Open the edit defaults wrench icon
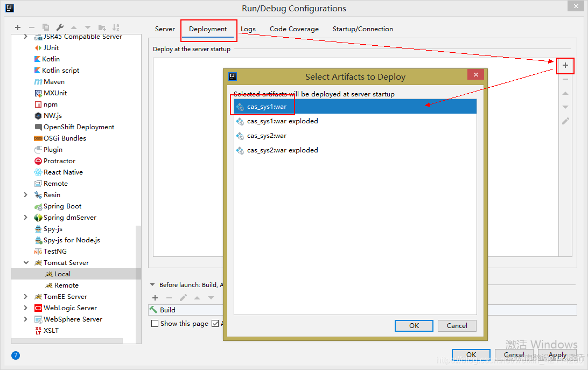The height and width of the screenshot is (370, 588). 60,27
